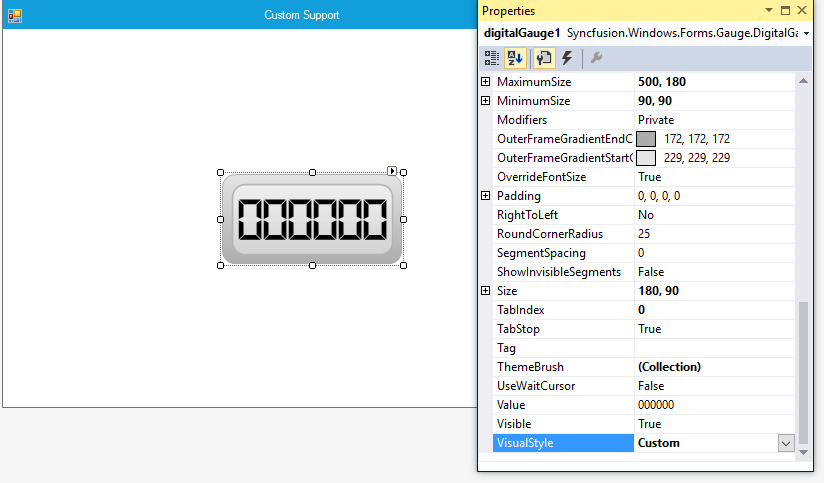This screenshot has height=483, width=824.
Task: Click the properties grid scrollbar thumb
Action: [804, 372]
